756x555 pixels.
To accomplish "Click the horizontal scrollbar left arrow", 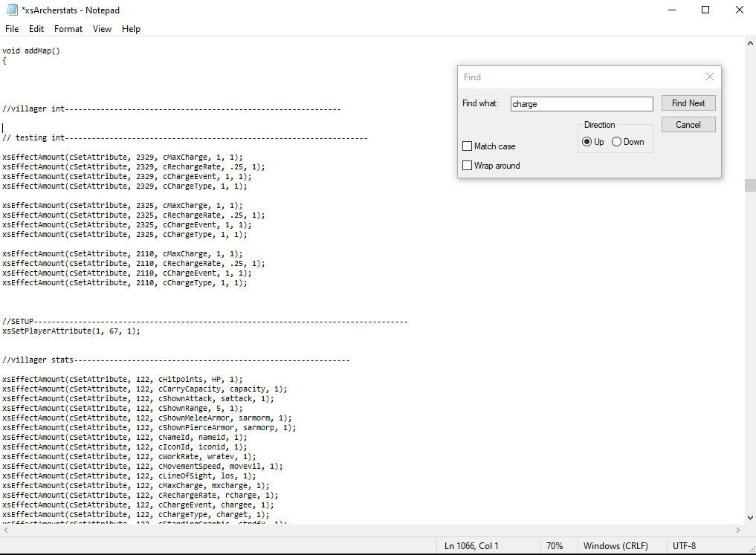I will point(6,530).
